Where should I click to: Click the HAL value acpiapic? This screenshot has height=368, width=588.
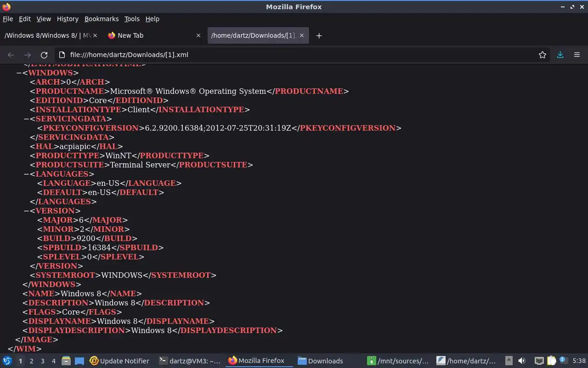[x=75, y=146]
